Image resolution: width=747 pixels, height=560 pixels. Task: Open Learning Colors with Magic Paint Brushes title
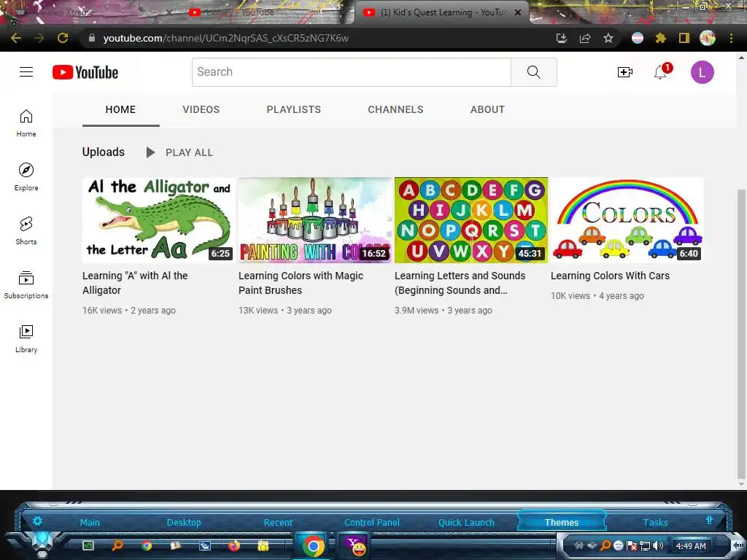coord(301,283)
